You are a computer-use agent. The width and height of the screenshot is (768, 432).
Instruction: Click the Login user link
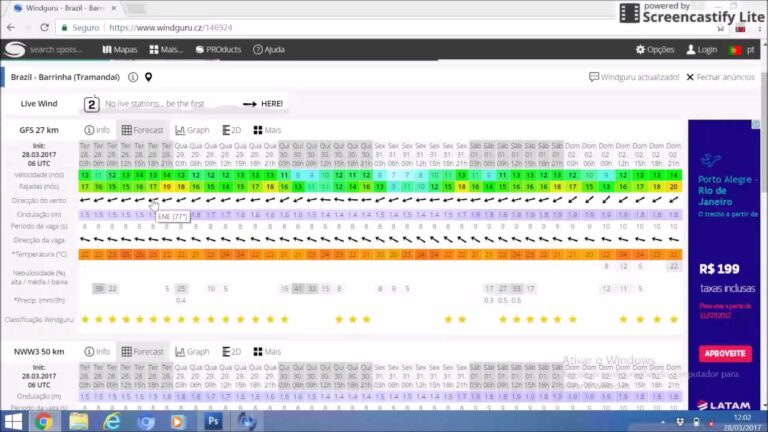tap(702, 49)
